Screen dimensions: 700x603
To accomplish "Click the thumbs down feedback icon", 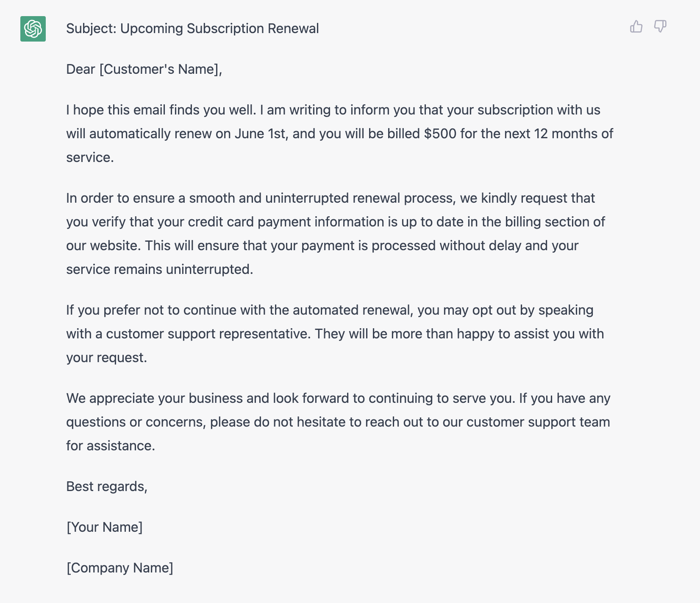I will click(660, 27).
